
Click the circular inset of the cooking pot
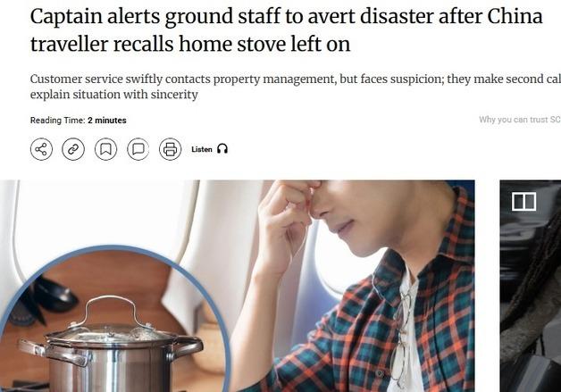pyautogui.click(x=113, y=320)
